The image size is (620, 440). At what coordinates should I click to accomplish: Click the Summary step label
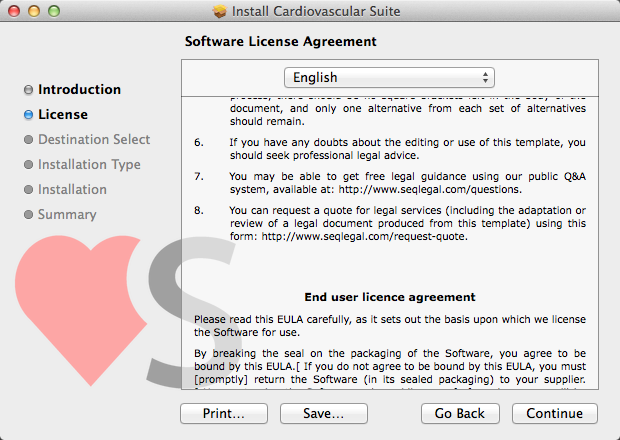tap(67, 214)
